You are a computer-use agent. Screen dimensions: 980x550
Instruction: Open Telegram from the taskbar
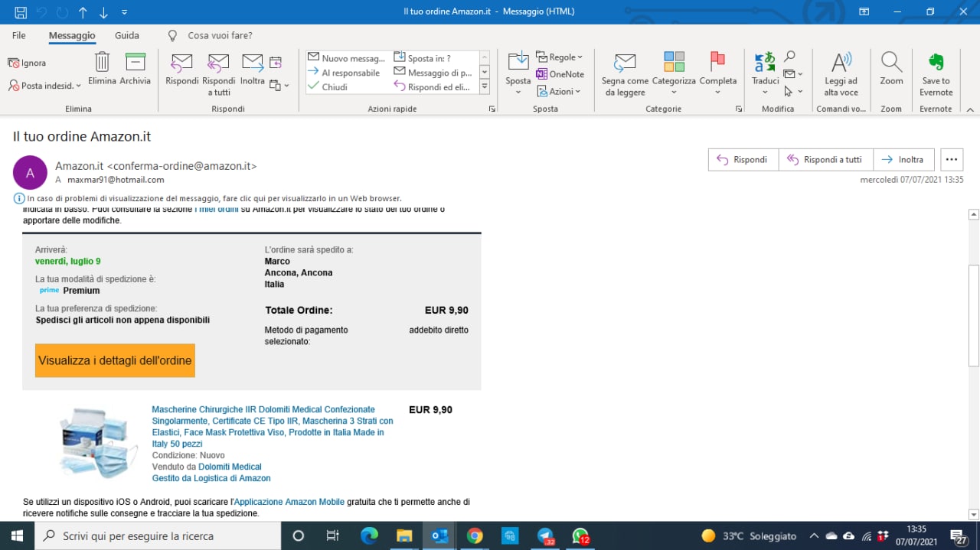(x=546, y=535)
